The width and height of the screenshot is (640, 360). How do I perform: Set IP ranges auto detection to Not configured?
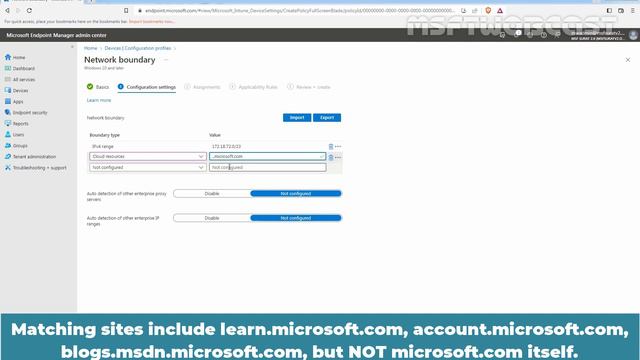tap(296, 218)
